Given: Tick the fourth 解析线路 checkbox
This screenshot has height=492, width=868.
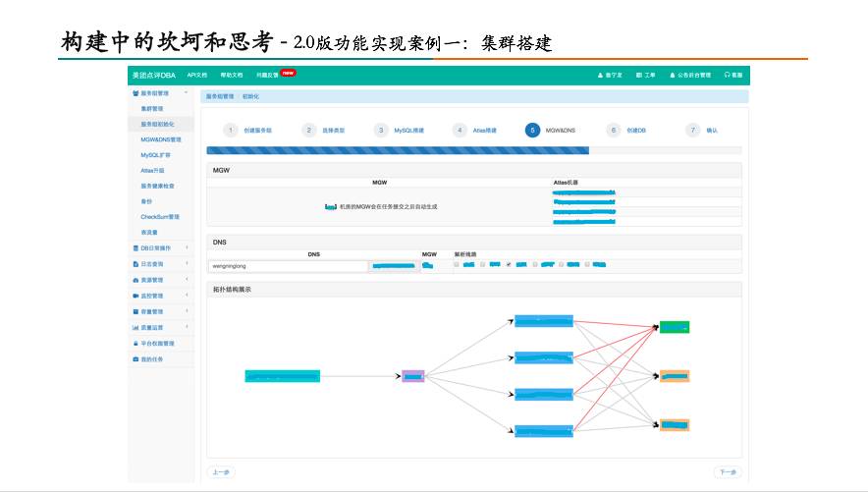Looking at the screenshot, I should pyautogui.click(x=535, y=264).
